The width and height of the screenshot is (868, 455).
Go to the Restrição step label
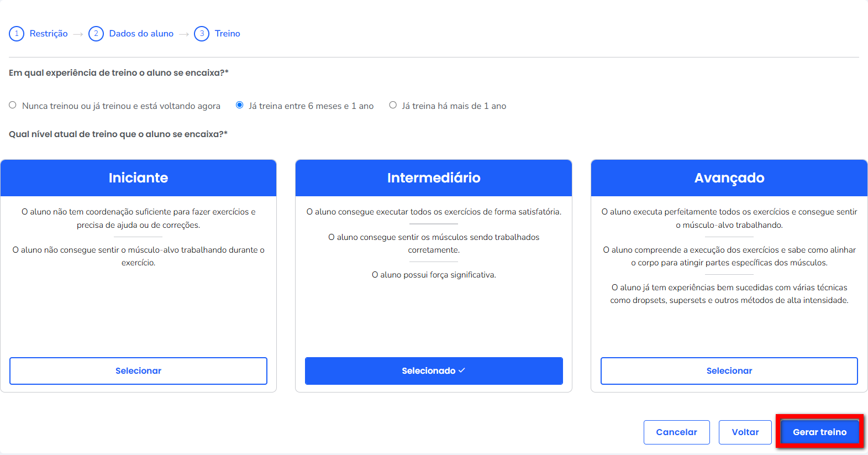point(49,34)
